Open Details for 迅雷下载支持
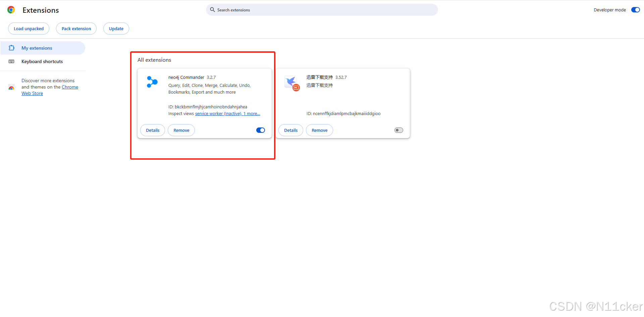 pyautogui.click(x=291, y=130)
